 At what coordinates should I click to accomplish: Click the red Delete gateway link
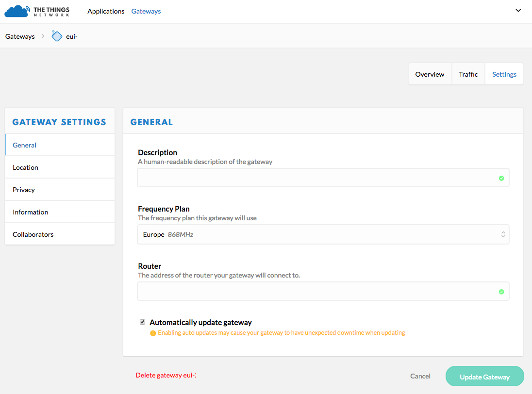(x=166, y=375)
